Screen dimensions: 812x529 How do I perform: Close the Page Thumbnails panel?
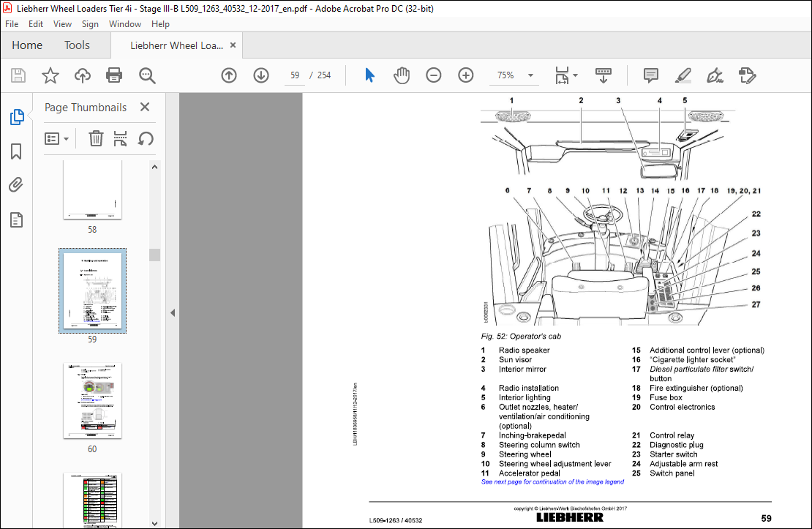coord(145,107)
